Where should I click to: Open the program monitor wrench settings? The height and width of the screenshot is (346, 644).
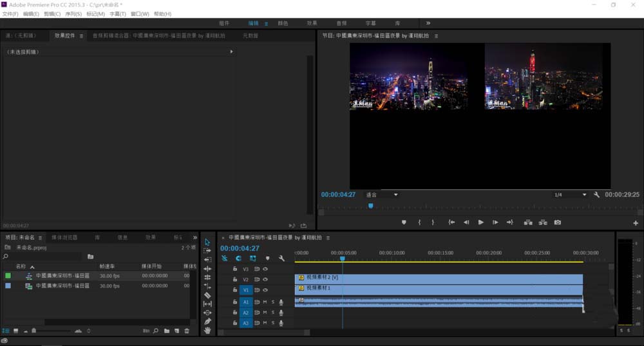click(597, 195)
